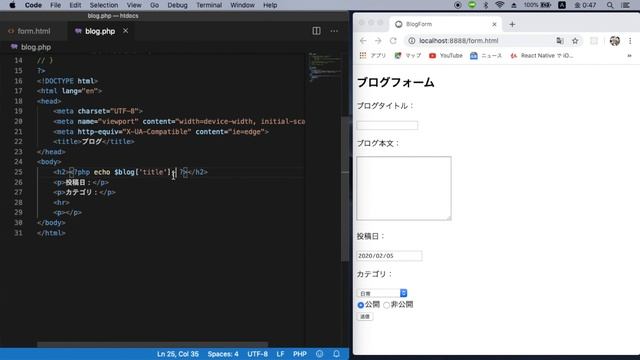Viewport: 640px width, 360px height.
Task: View site information icon in address bar
Action: click(412, 41)
